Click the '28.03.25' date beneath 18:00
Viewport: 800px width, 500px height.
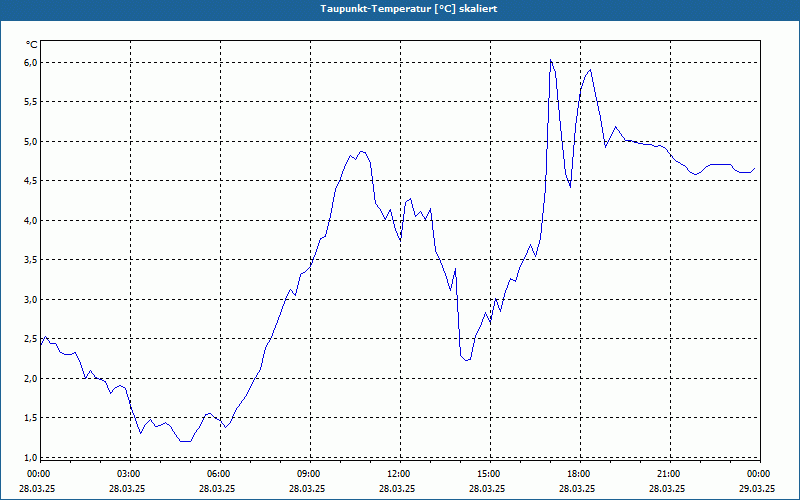click(578, 488)
